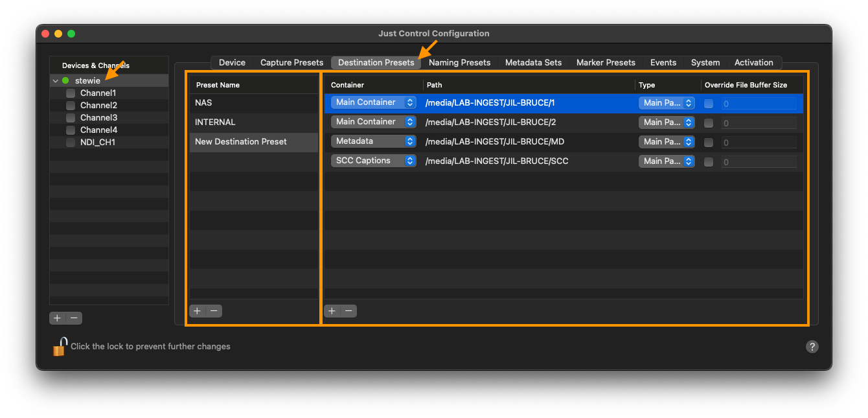Add a destination row with the plus button under the Container table
The width and height of the screenshot is (868, 418).
coord(332,311)
